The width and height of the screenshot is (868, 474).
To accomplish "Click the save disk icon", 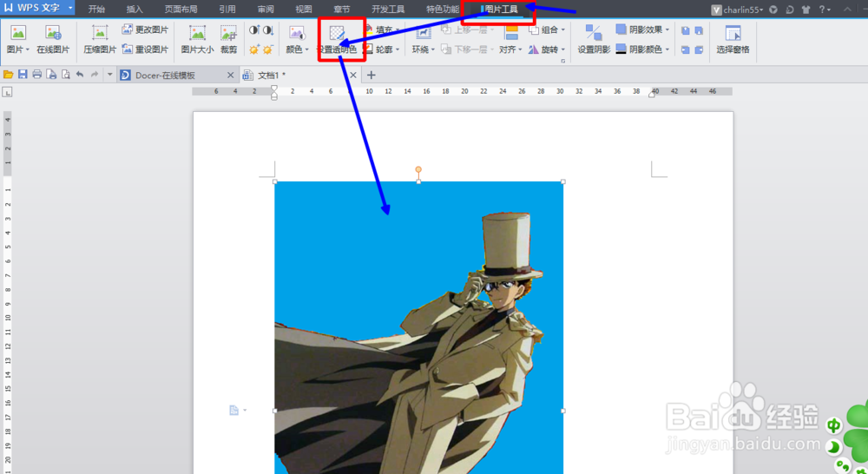I will 23,75.
